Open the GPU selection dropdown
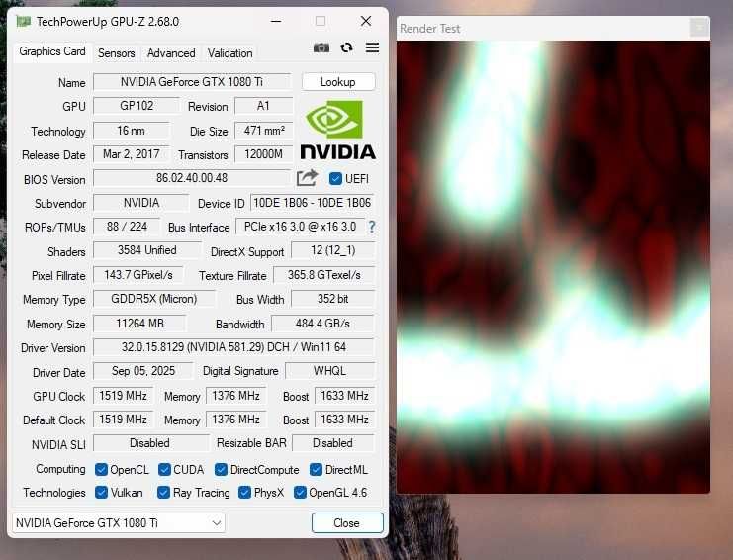733x560 pixels. [x=119, y=522]
